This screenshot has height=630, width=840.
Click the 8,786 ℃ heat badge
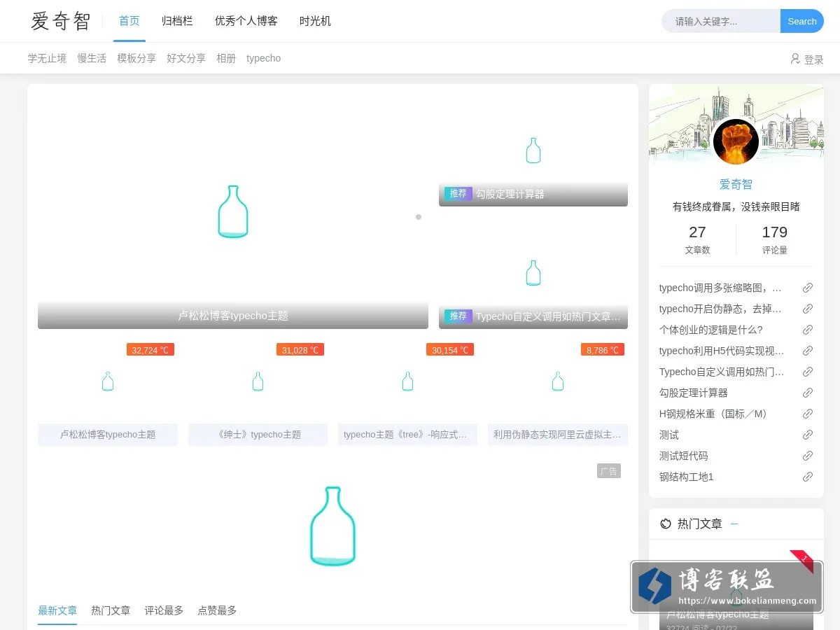(603, 350)
